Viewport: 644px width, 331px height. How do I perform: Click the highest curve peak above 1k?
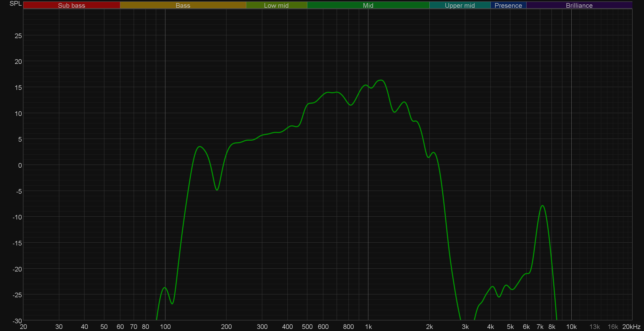click(381, 80)
